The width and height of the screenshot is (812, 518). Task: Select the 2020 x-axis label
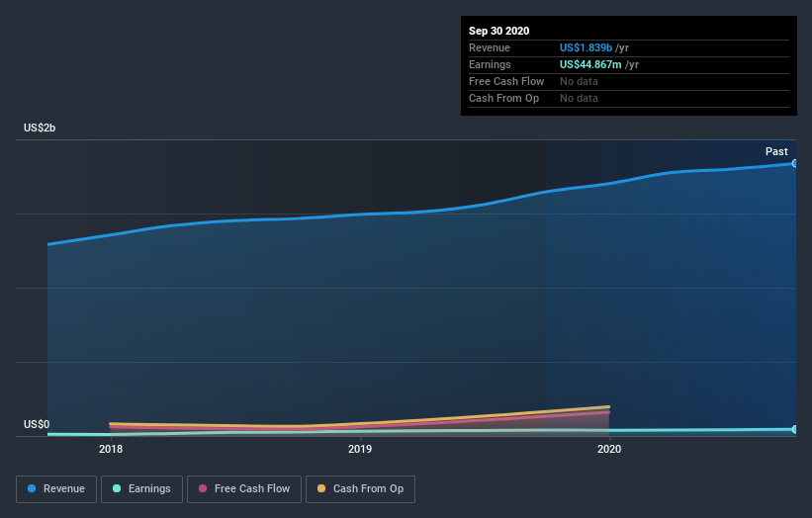click(x=609, y=449)
